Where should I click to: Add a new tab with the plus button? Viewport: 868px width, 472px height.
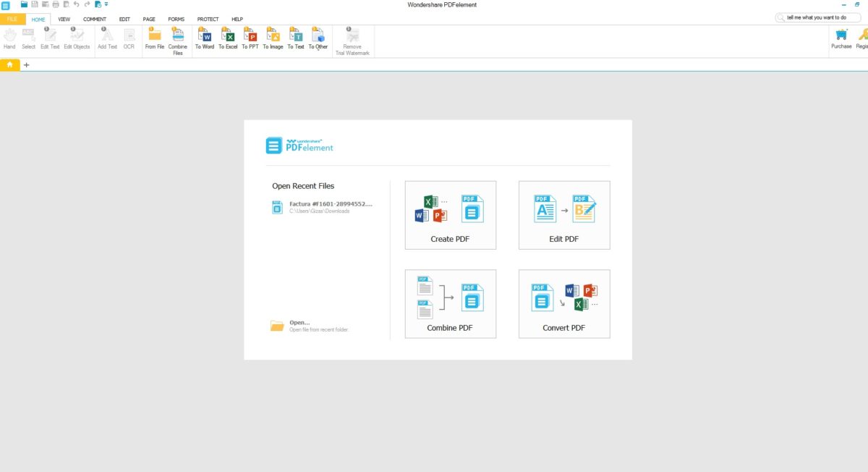click(x=27, y=64)
